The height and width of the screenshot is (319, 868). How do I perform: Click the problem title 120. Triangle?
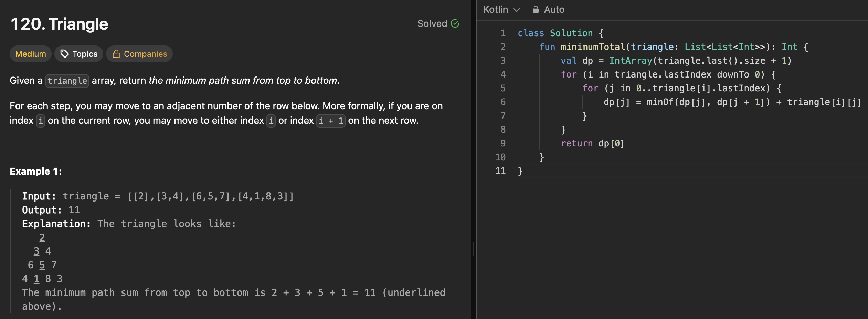pos(59,24)
